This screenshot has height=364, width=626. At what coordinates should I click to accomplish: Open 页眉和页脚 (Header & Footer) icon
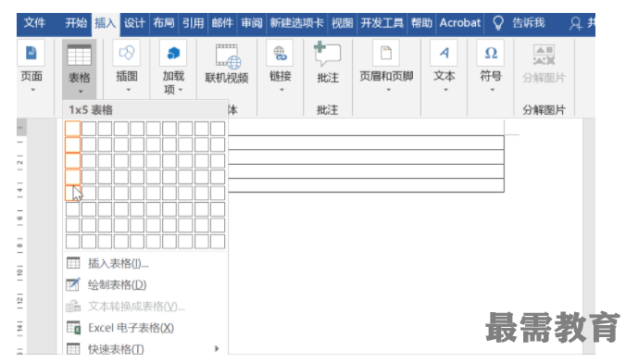[386, 53]
